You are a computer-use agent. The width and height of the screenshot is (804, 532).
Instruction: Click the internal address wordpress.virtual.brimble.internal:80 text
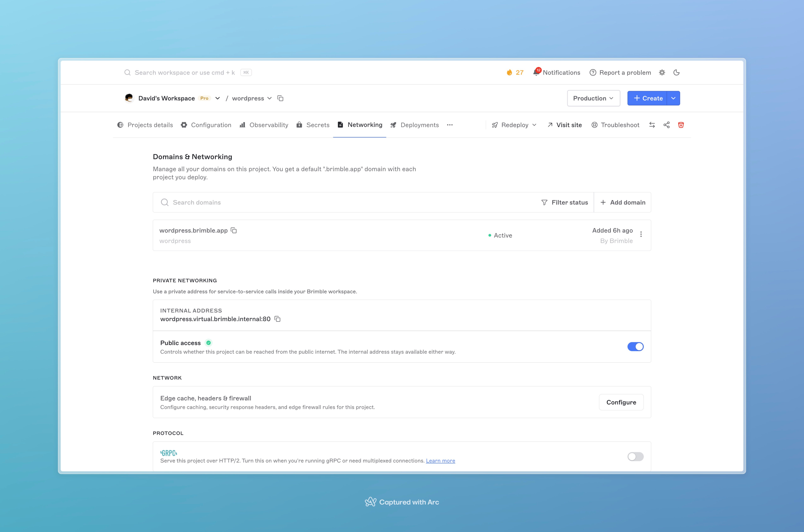215,319
